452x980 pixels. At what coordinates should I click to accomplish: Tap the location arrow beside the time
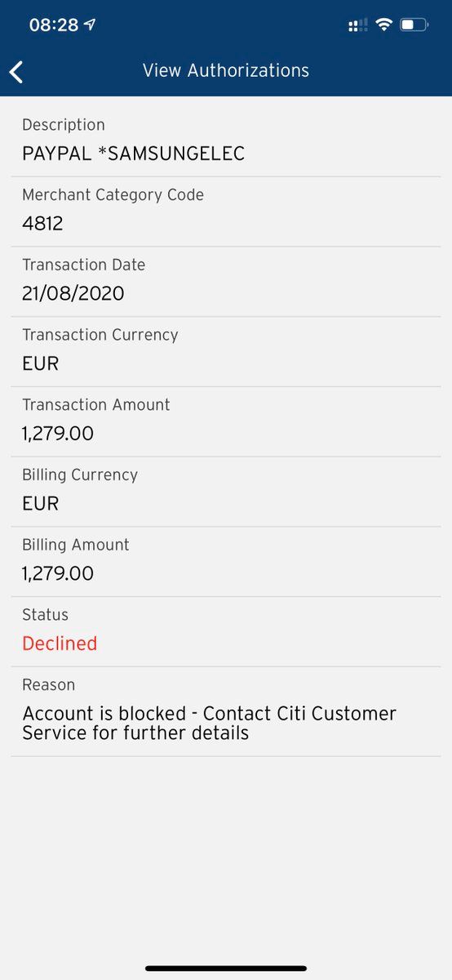coord(90,25)
